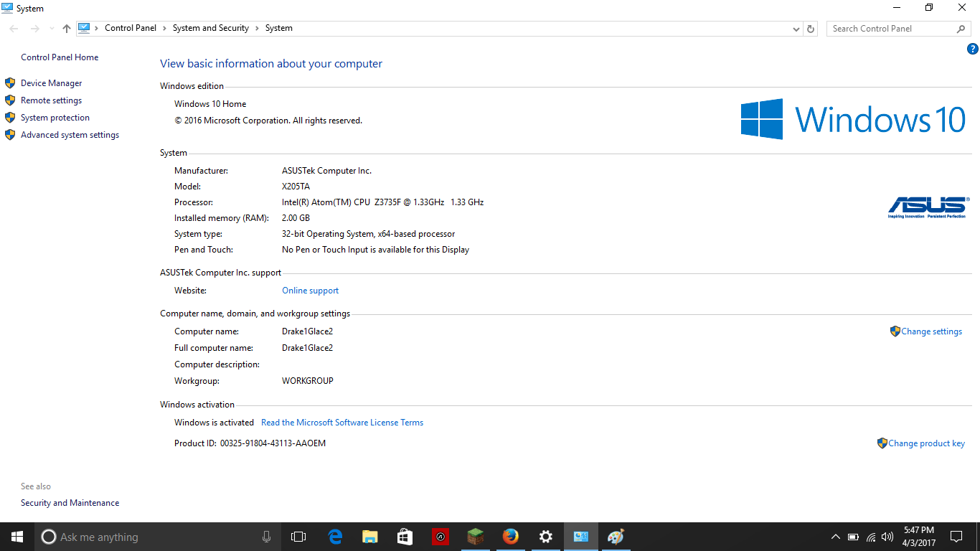The width and height of the screenshot is (980, 551).
Task: Show hidden system tray icons
Action: pos(835,537)
